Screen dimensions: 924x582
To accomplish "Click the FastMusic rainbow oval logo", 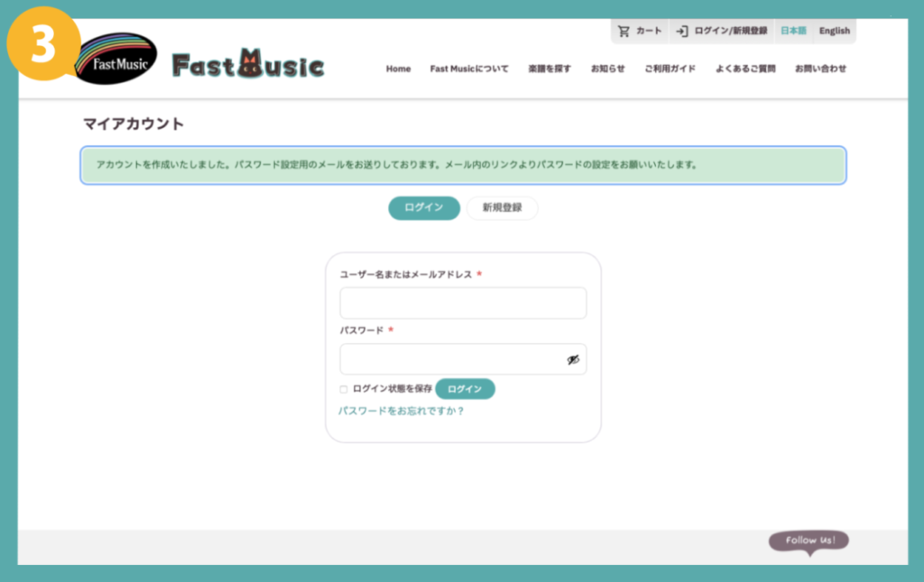I will pos(115,59).
